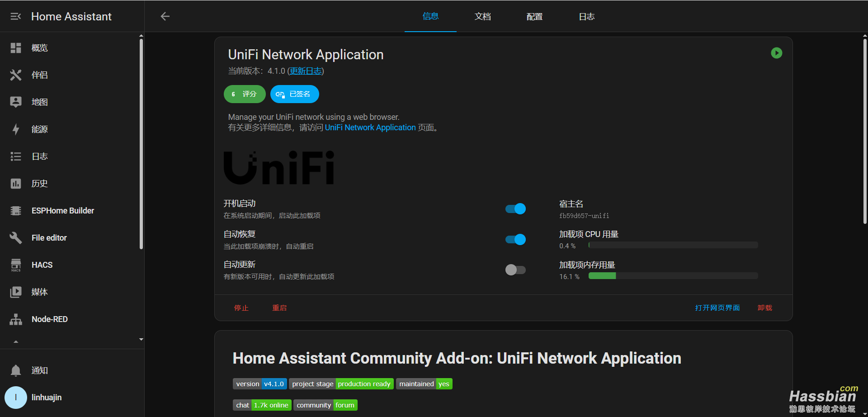Screen dimensions: 868x417
Task: Open the 伴侣 tools icon in sidebar
Action: pos(16,75)
